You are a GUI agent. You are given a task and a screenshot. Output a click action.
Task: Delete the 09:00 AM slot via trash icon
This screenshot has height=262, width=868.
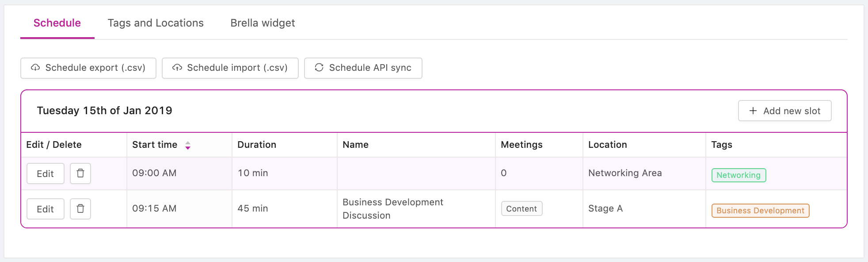pyautogui.click(x=80, y=173)
